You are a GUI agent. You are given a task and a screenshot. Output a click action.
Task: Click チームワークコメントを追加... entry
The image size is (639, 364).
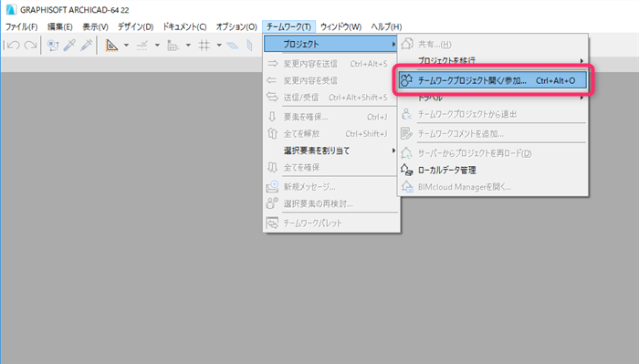point(493,133)
